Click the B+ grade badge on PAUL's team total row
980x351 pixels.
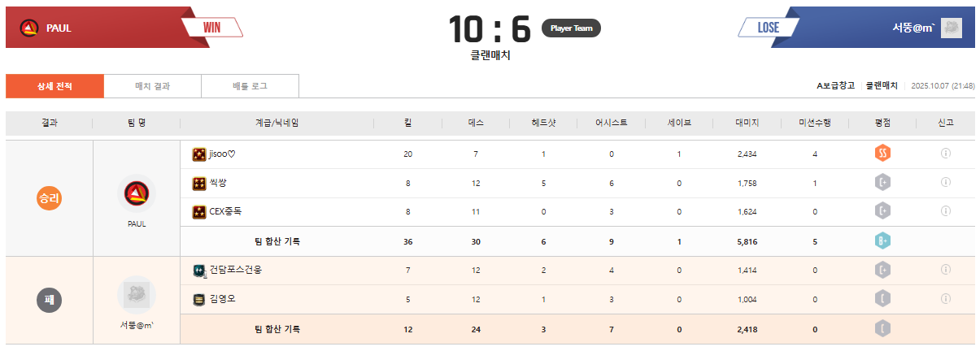coord(883,240)
